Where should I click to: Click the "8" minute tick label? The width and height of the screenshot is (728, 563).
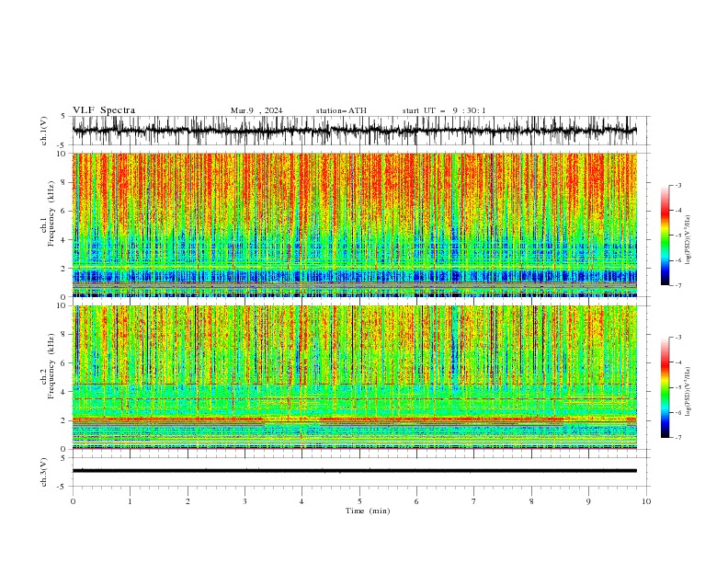pos(531,501)
